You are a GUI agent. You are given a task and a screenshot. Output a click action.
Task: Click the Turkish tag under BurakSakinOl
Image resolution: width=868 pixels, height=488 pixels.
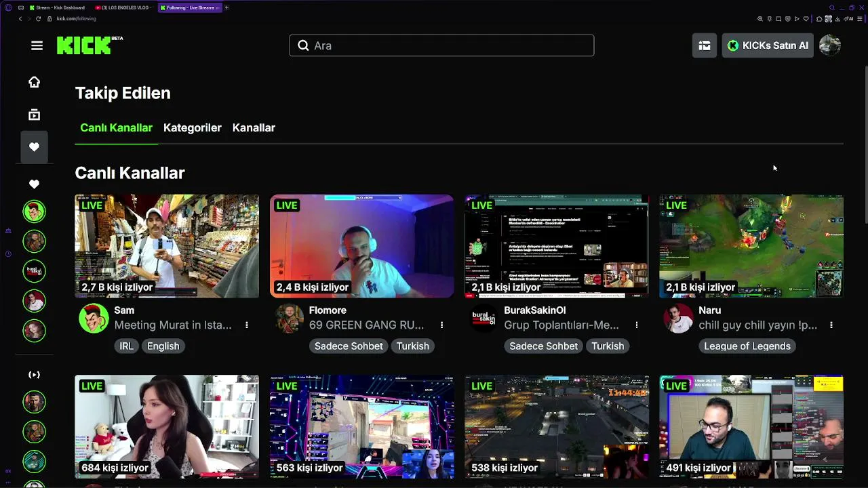(608, 346)
